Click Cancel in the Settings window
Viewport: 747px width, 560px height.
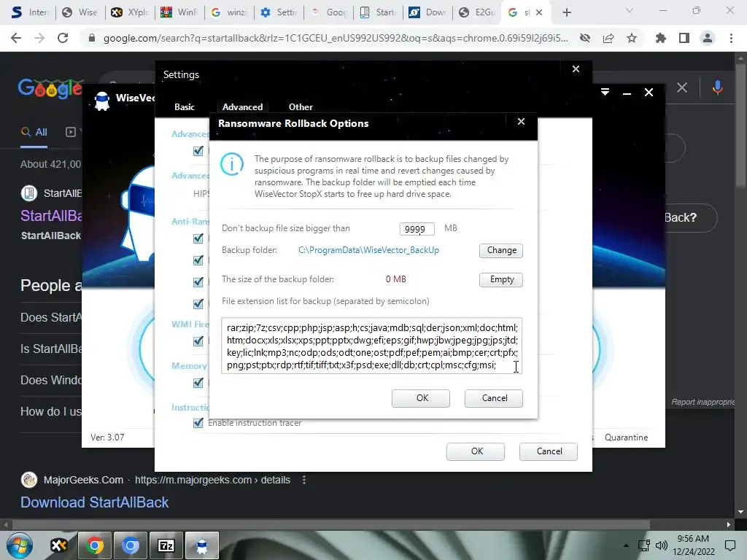click(549, 451)
